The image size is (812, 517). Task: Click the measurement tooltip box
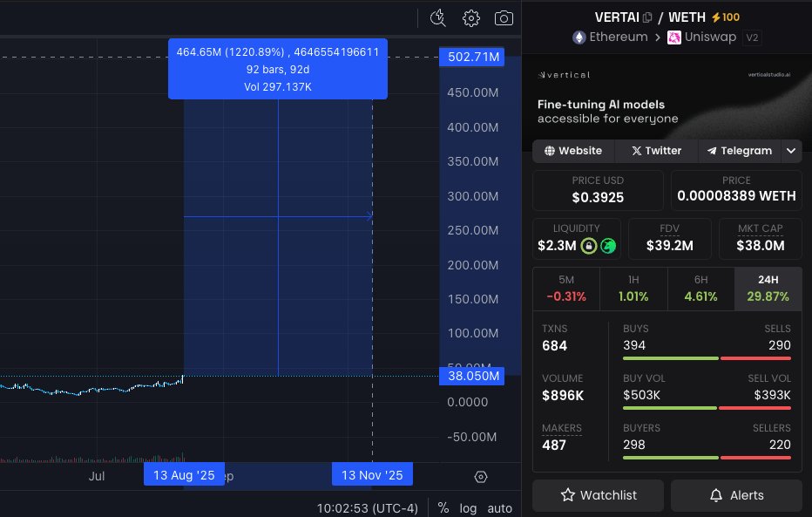278,69
